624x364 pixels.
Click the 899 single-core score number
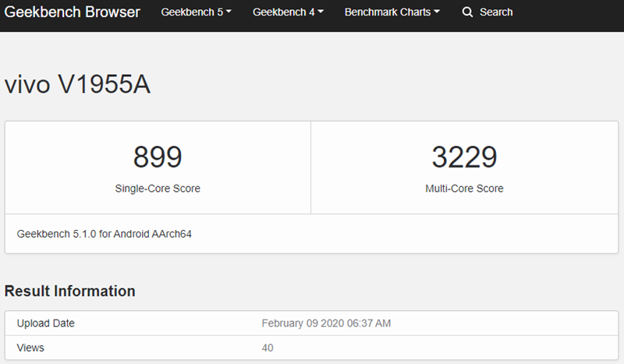click(x=158, y=157)
